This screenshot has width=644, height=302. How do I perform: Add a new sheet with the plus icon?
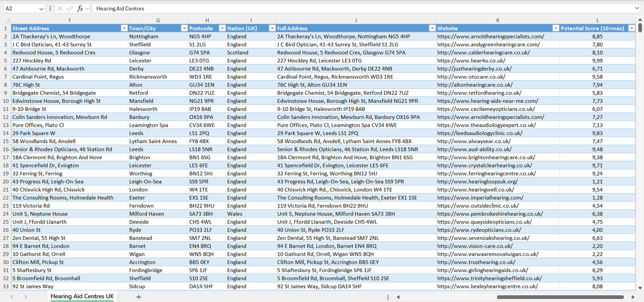pyautogui.click(x=138, y=296)
